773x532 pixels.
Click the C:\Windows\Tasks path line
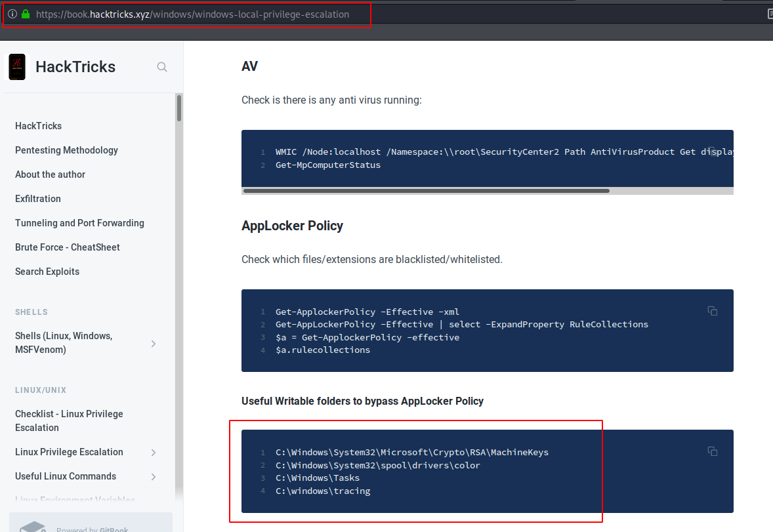click(x=318, y=478)
